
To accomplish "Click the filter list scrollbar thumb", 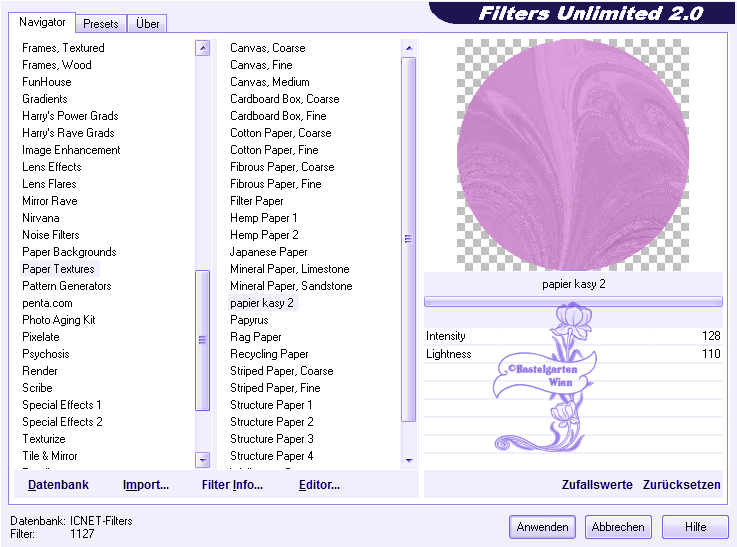I will point(409,239).
